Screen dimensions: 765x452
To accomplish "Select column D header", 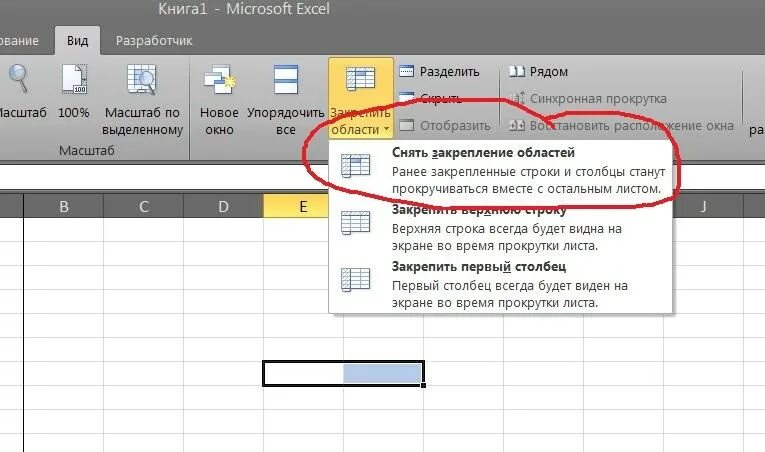I will (223, 206).
